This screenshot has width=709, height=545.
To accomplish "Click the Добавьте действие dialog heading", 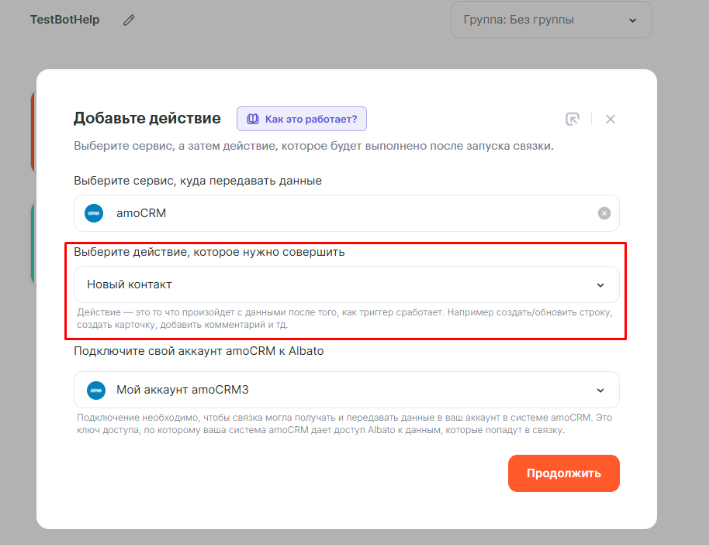I will (x=147, y=118).
